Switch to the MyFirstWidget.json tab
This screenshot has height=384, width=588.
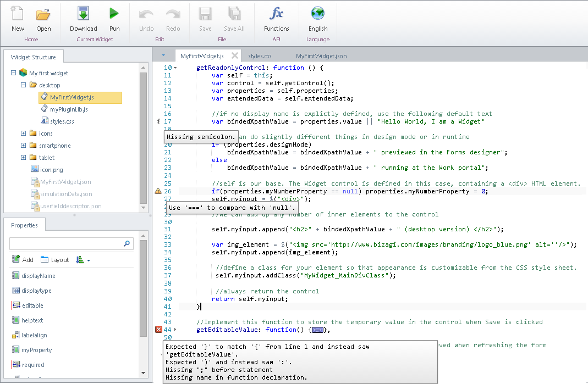point(321,56)
